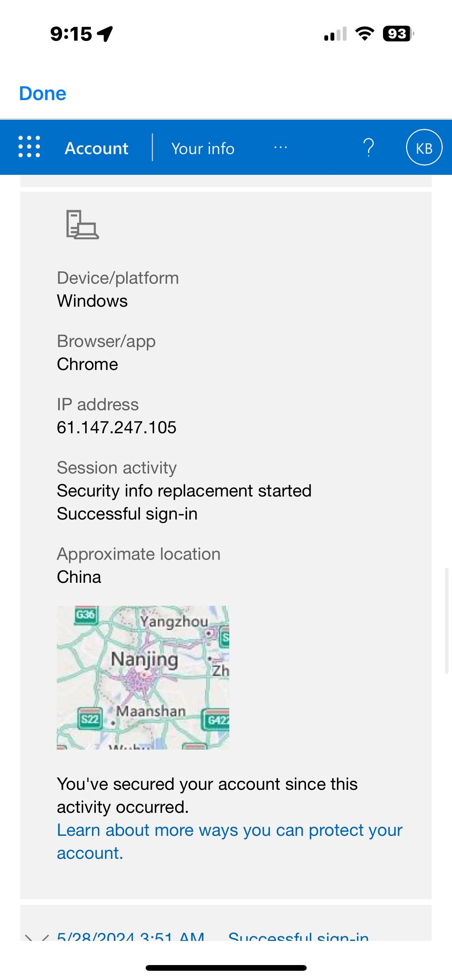
Task: Select the IP address 61.147.247.105 text
Action: pos(117,427)
